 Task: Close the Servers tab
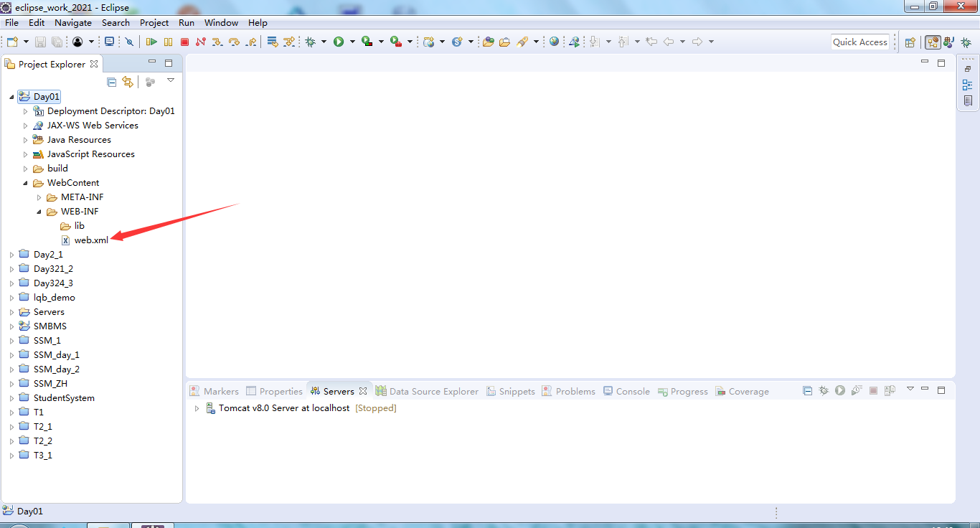click(x=363, y=391)
